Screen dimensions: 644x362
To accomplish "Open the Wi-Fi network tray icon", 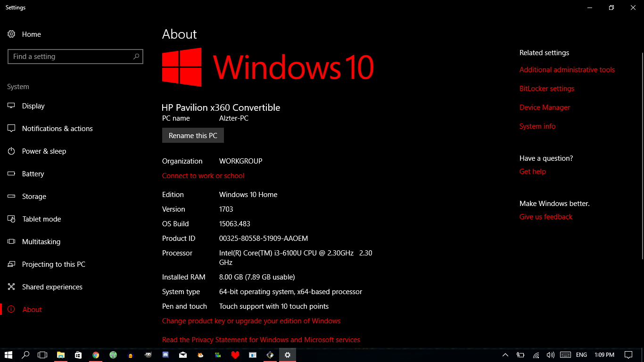I will click(536, 355).
